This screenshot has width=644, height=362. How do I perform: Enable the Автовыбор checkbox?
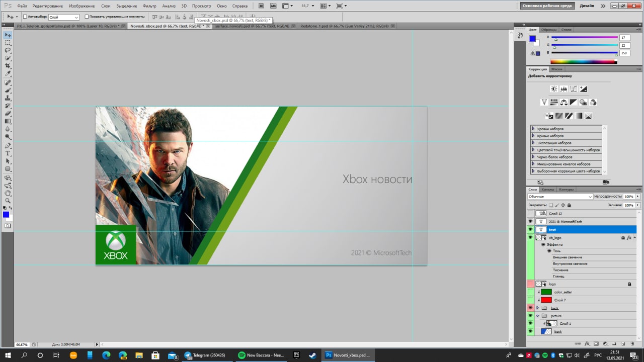tap(25, 17)
